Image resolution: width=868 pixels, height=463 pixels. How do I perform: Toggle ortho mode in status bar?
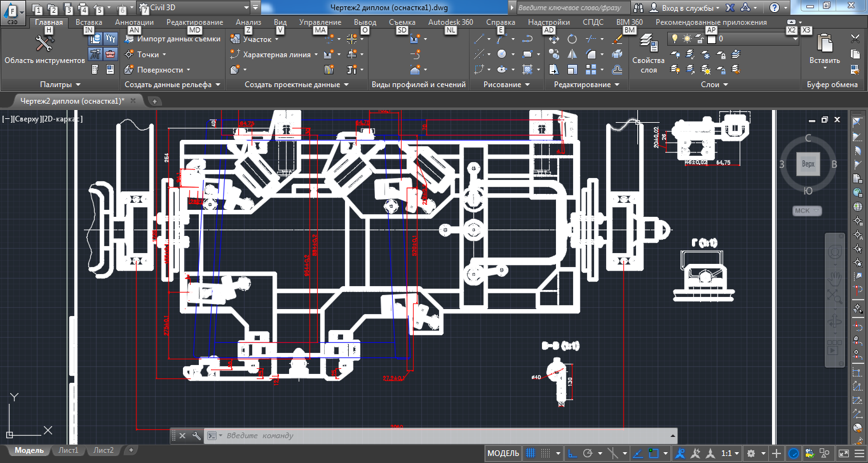point(573,453)
